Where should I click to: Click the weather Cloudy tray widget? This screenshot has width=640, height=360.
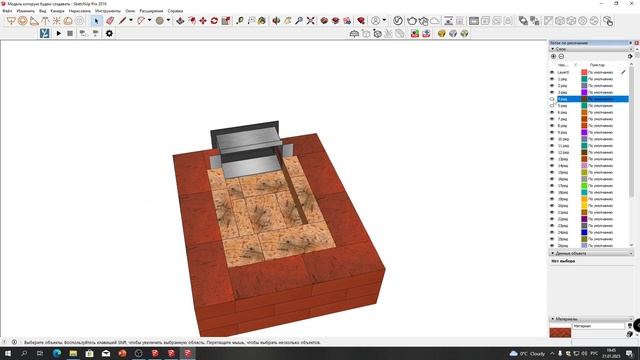527,353
